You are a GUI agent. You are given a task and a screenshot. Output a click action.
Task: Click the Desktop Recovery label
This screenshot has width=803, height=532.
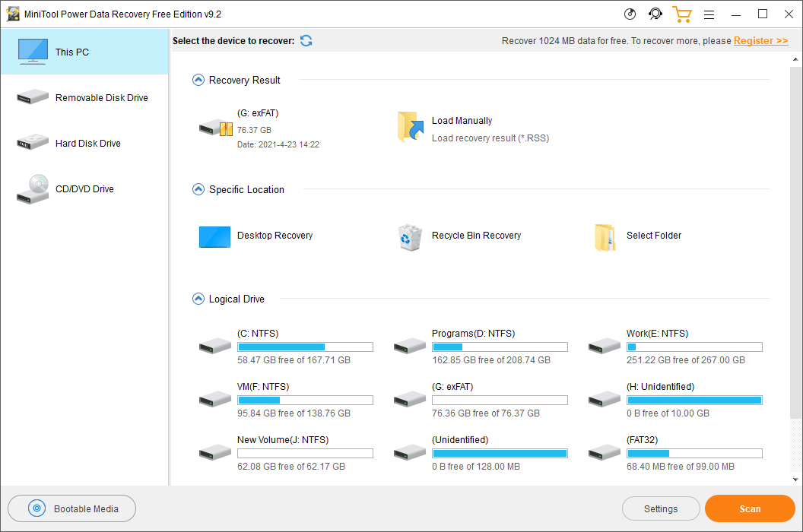coord(275,235)
